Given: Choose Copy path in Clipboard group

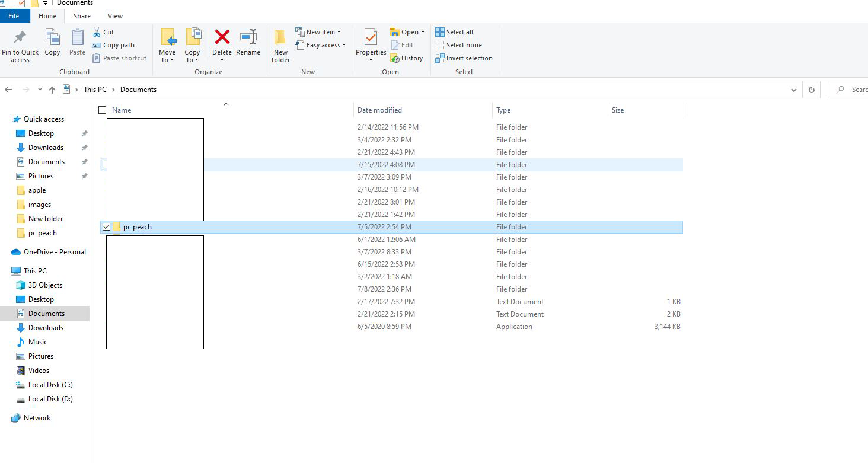Looking at the screenshot, I should (x=113, y=45).
